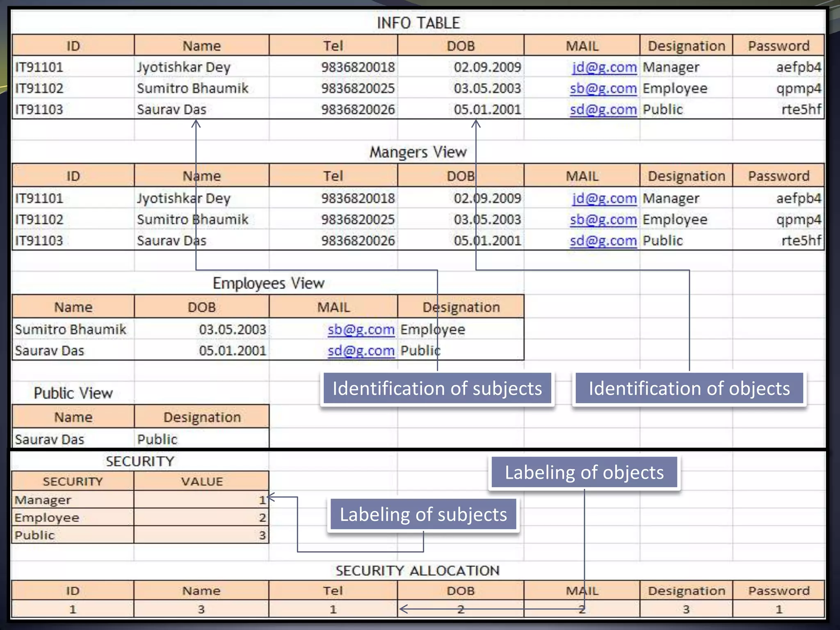The image size is (840, 630).
Task: Click 'Saurav Das' in Employees View
Action: point(49,351)
